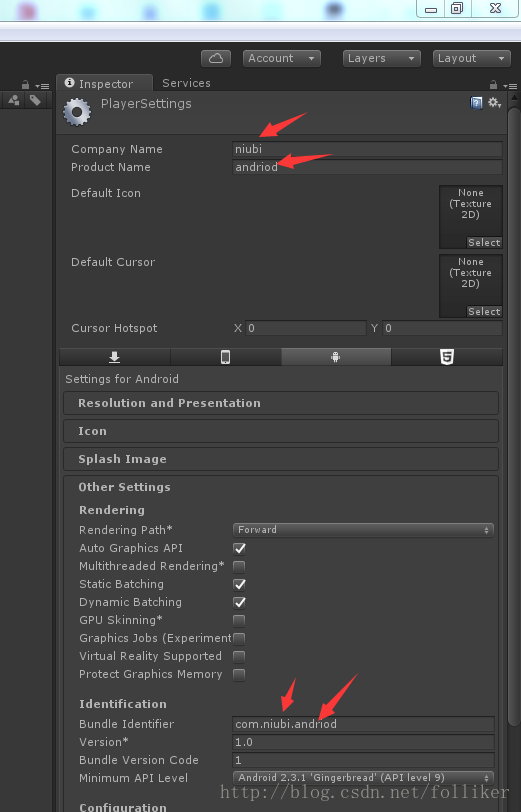Select the iOS mobile platform tab
This screenshot has width=521, height=812.
click(225, 357)
